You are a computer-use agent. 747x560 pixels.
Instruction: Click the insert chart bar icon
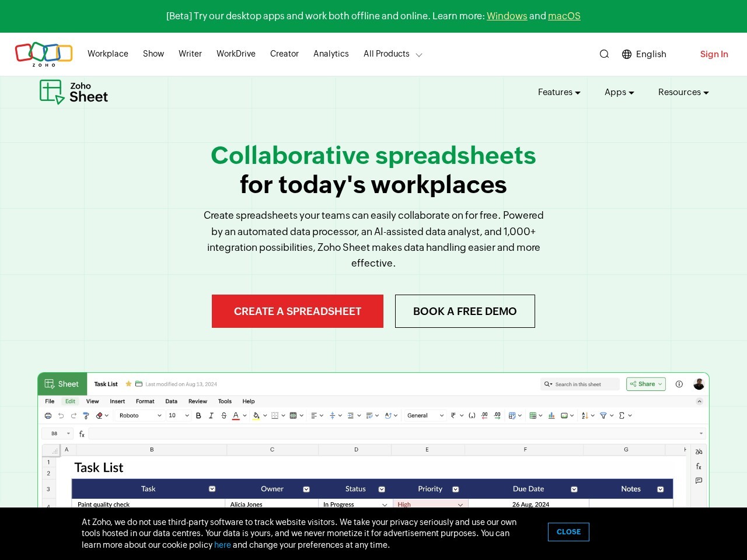tap(551, 415)
